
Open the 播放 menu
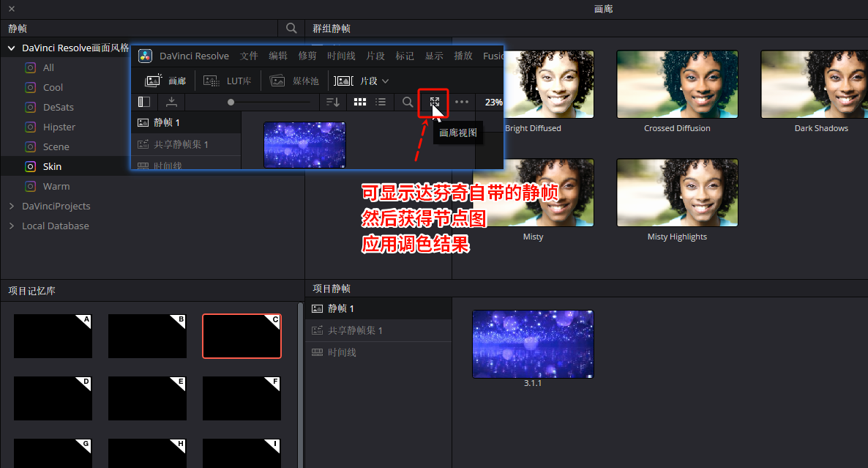[x=463, y=56]
